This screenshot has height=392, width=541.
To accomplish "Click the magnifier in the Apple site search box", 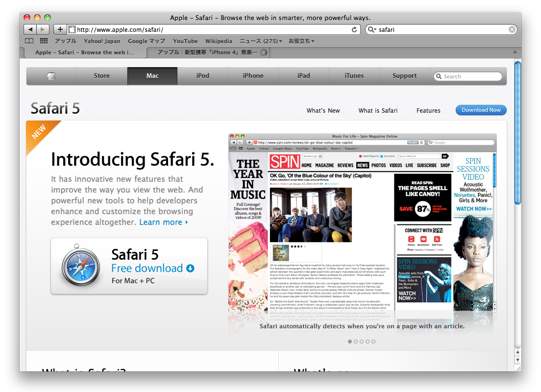I will 439,76.
